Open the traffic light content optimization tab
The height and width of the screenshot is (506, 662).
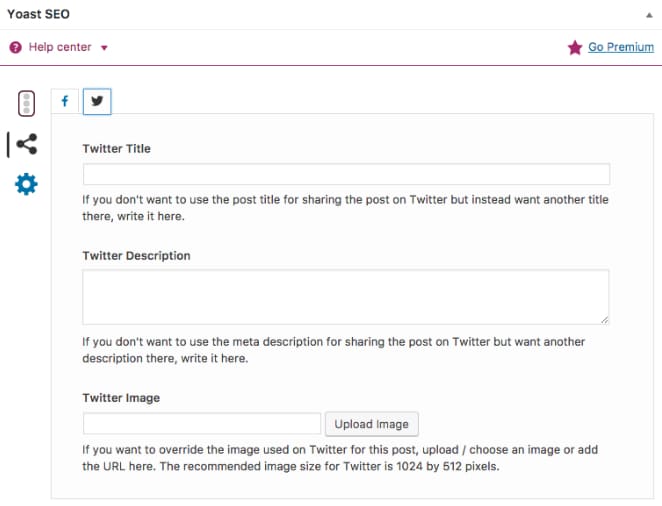tap(27, 103)
